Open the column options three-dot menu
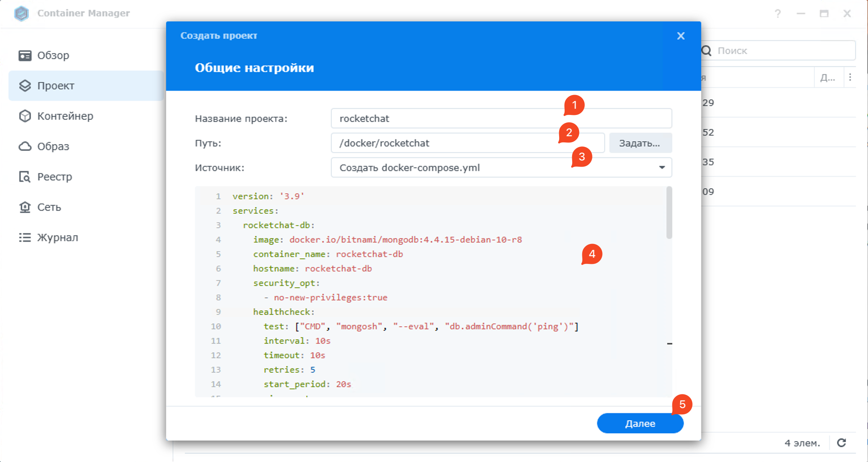The width and height of the screenshot is (868, 462). pos(850,77)
